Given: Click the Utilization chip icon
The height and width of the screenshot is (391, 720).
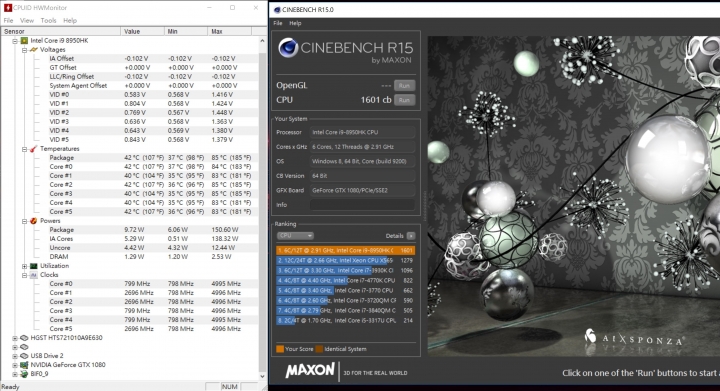Looking at the screenshot, I should pos(34,266).
